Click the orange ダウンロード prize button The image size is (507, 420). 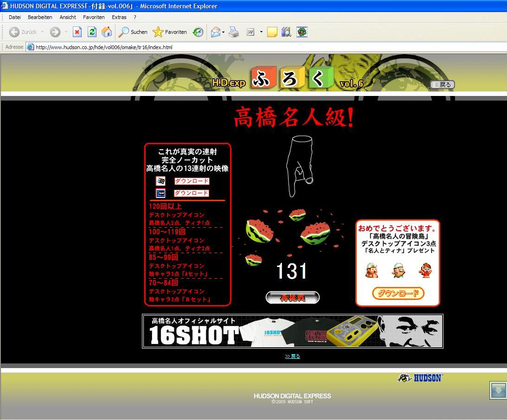click(398, 293)
